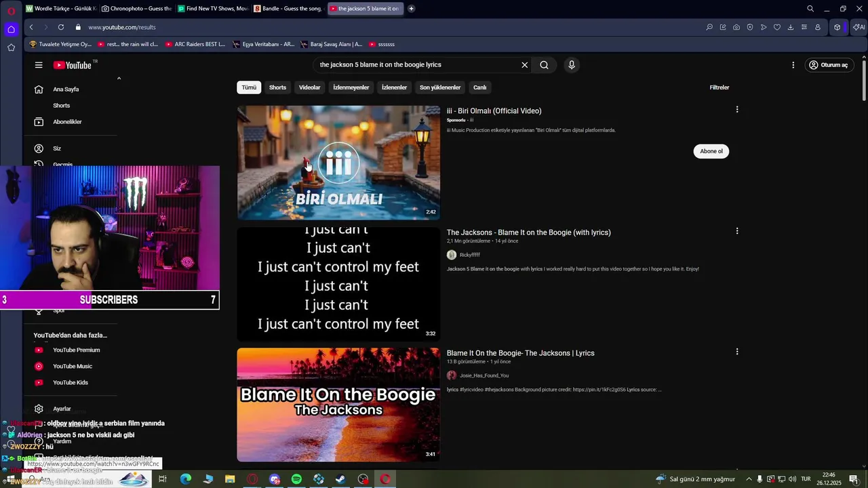Image resolution: width=868 pixels, height=488 pixels.
Task: Select the Shorts filter chip
Action: (x=277, y=87)
